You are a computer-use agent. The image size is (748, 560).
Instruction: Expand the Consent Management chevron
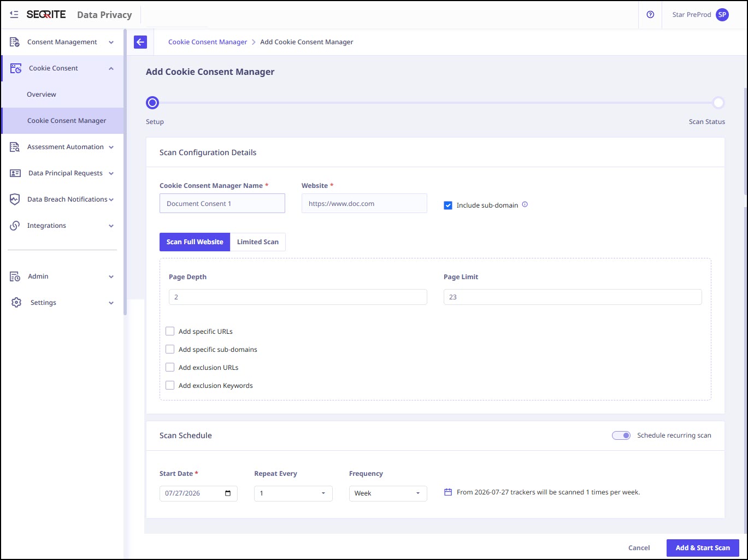coord(111,42)
